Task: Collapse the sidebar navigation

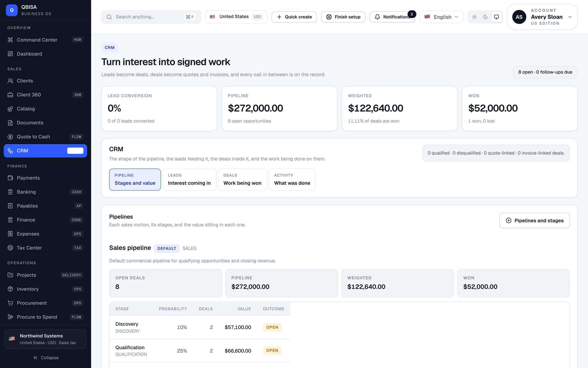Action: [x=46, y=358]
